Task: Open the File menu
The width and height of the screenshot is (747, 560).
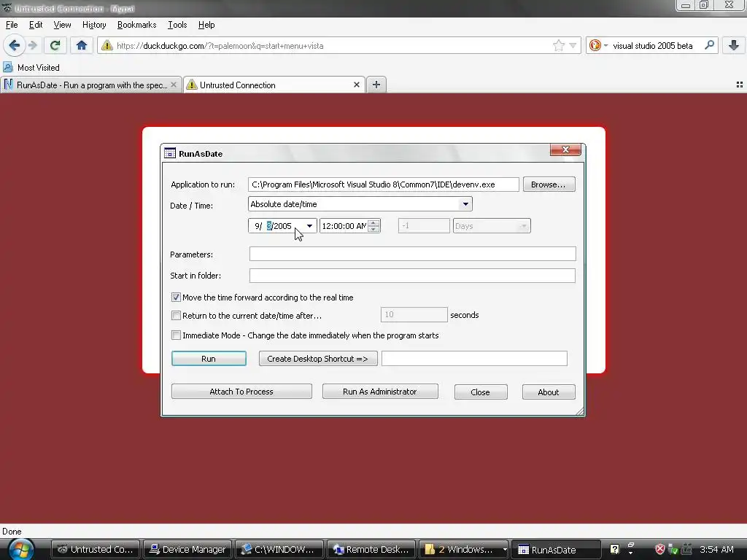Action: coord(12,25)
